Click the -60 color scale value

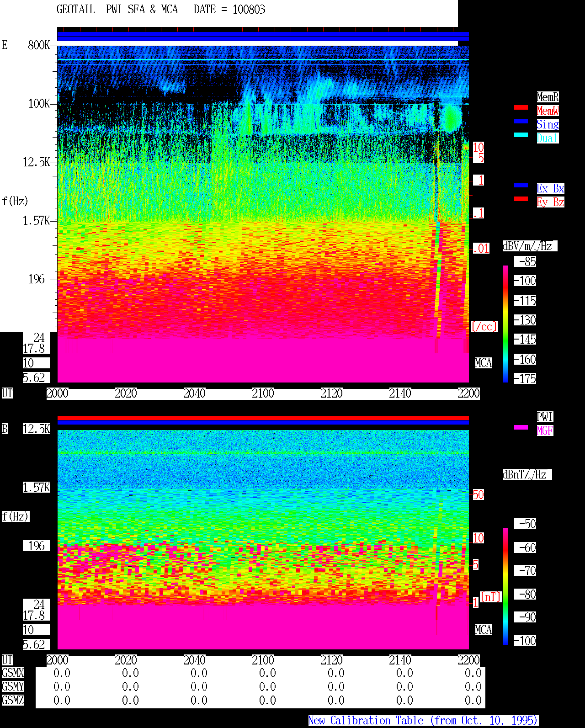pyautogui.click(x=526, y=547)
